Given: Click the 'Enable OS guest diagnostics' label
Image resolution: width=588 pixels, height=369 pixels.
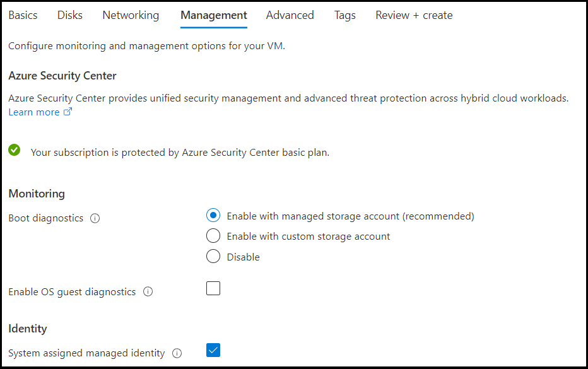Looking at the screenshot, I should pyautogui.click(x=72, y=292).
